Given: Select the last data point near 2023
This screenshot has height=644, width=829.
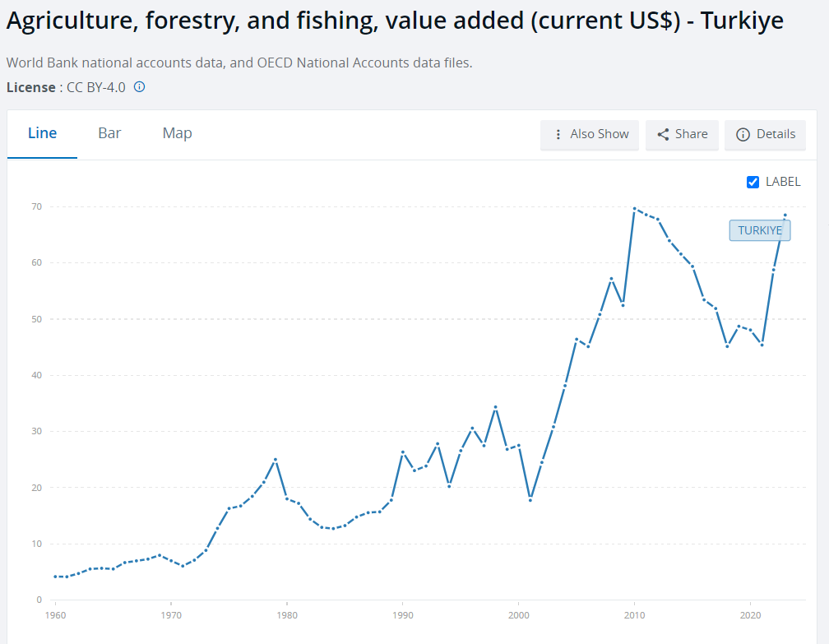Looking at the screenshot, I should 785,215.
